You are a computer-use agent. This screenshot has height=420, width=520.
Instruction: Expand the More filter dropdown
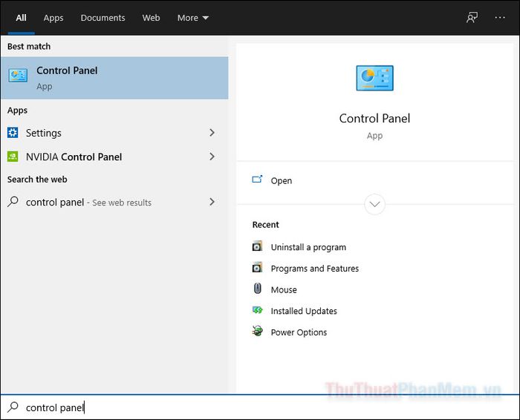(x=192, y=18)
